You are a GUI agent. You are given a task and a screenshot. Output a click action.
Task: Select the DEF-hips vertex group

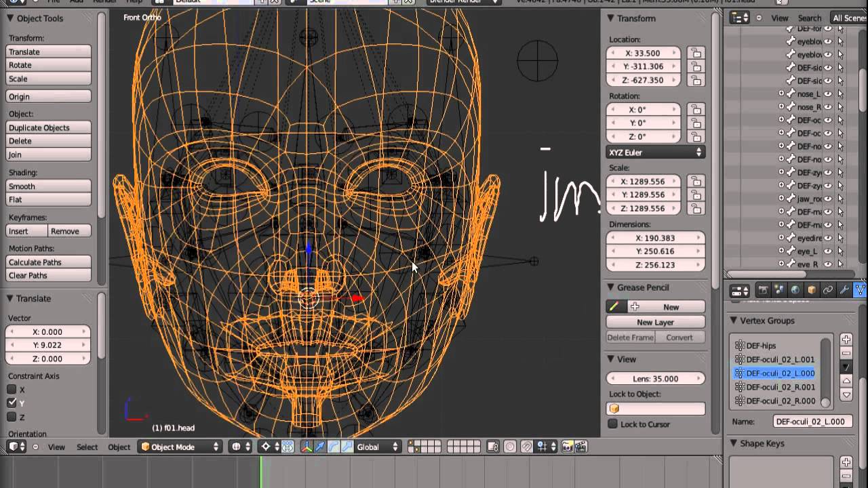[x=776, y=346]
